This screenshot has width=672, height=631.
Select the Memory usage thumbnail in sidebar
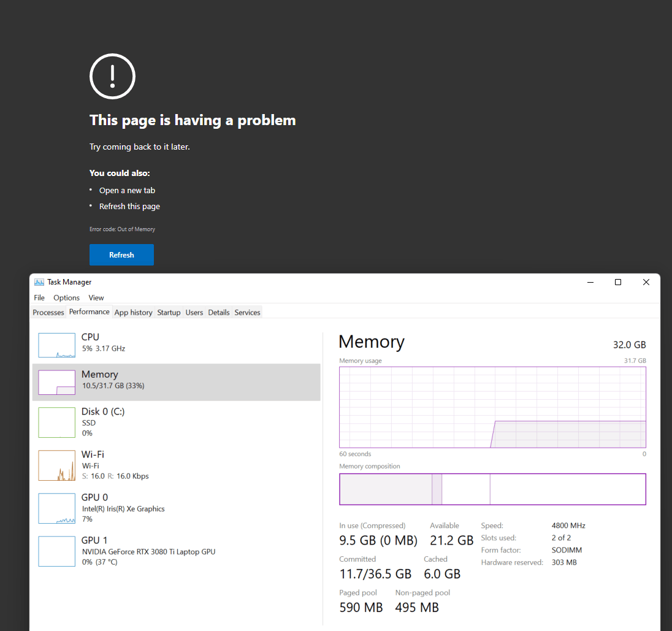tap(56, 382)
